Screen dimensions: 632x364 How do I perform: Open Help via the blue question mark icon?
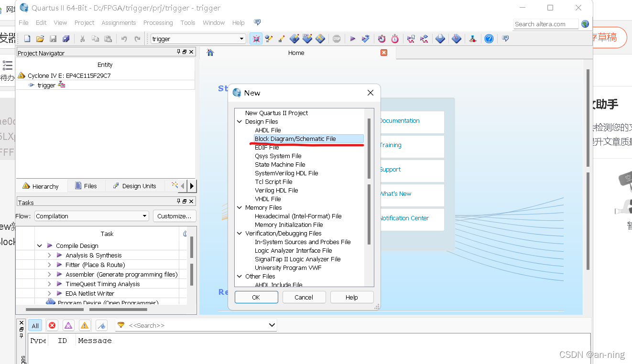pos(489,39)
